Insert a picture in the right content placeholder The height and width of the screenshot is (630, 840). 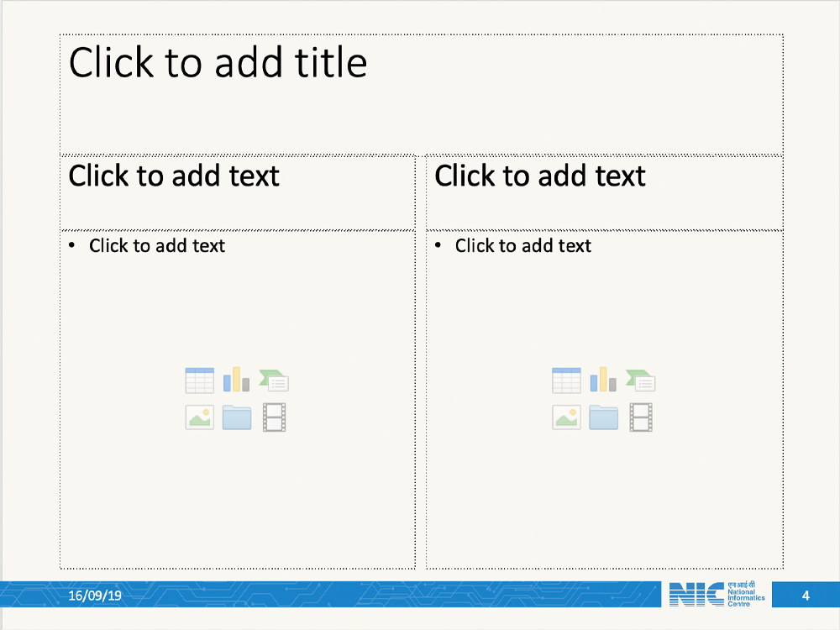(566, 417)
